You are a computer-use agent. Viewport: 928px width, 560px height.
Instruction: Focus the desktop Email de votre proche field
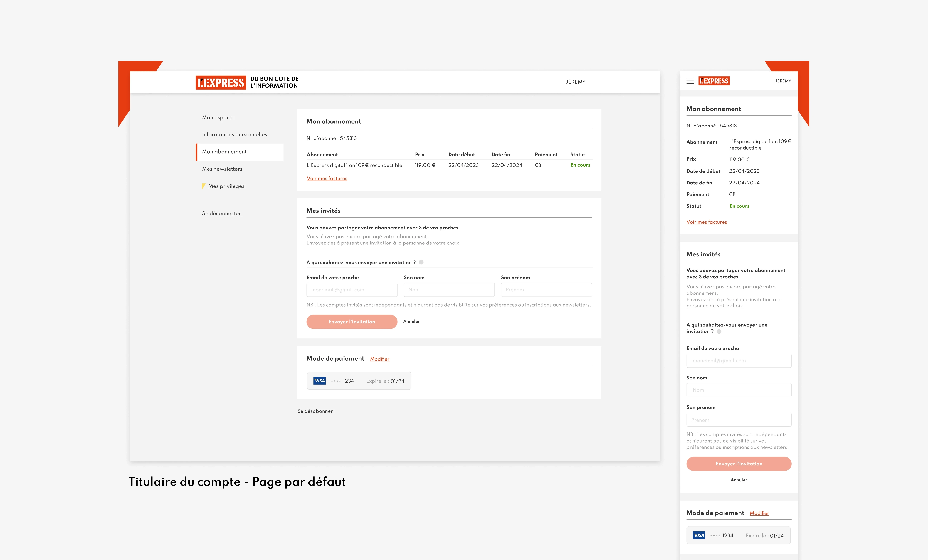pyautogui.click(x=351, y=290)
